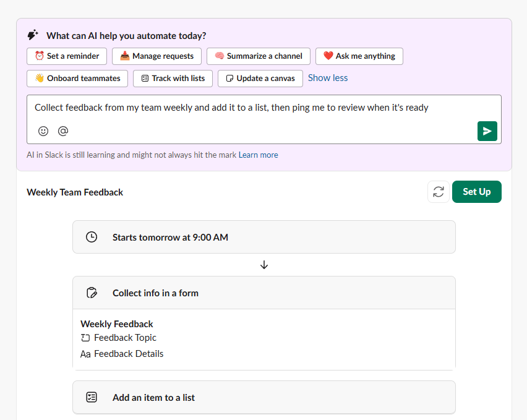
Task: Open the Collect info in a form step
Action: point(264,293)
